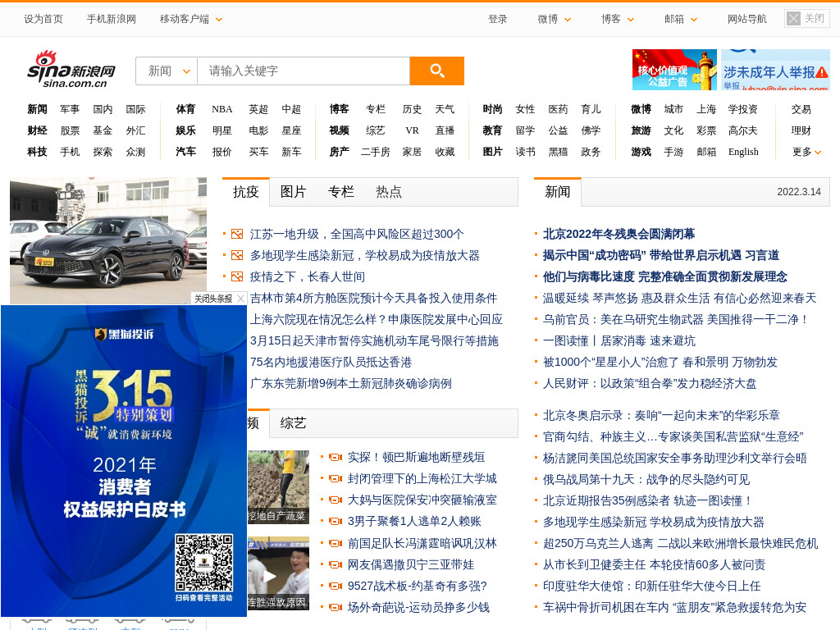
Task: Open headline 从市长到卫健委主任 本轮疫情60多人被问责
Action: pyautogui.click(x=654, y=565)
